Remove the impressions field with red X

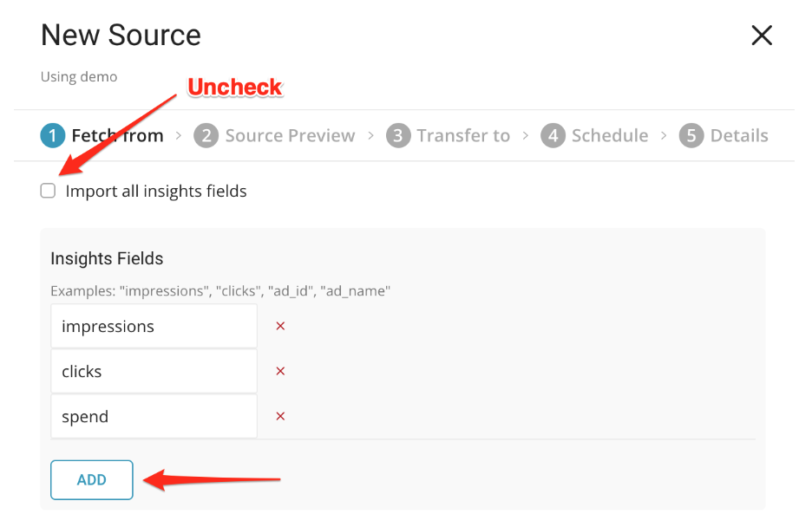pos(280,327)
